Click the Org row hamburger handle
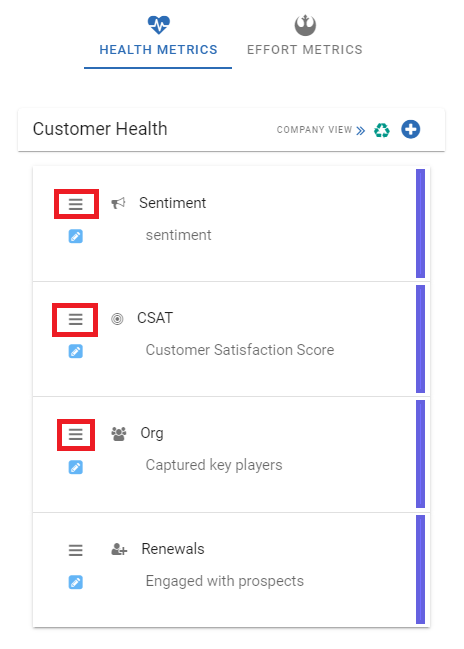Image resolution: width=464 pixels, height=649 pixels. click(x=76, y=434)
